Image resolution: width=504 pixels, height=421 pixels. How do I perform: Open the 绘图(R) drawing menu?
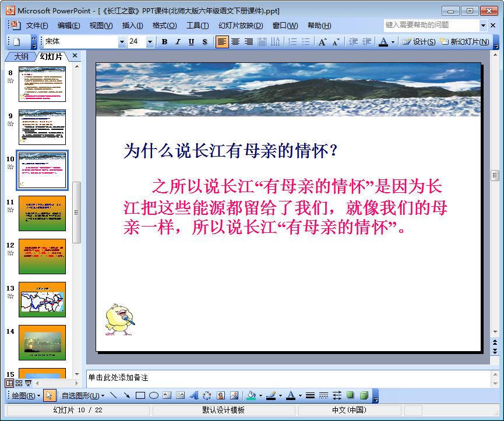[26, 395]
